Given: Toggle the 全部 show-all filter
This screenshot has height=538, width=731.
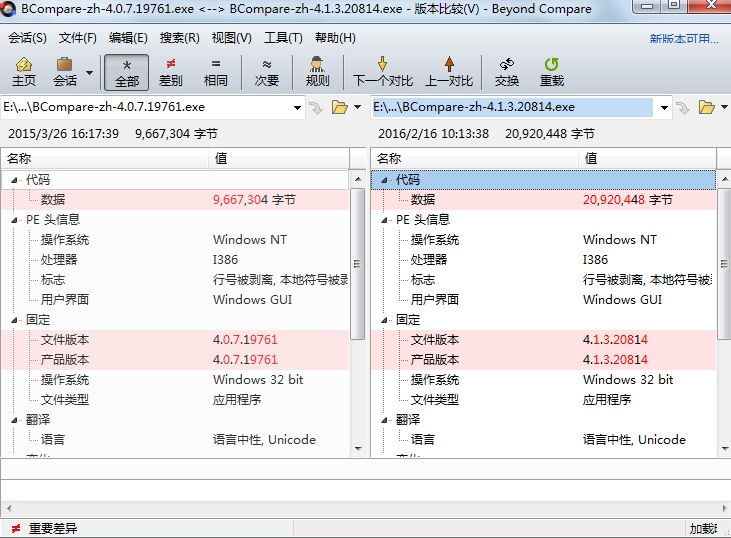Looking at the screenshot, I should click(126, 72).
